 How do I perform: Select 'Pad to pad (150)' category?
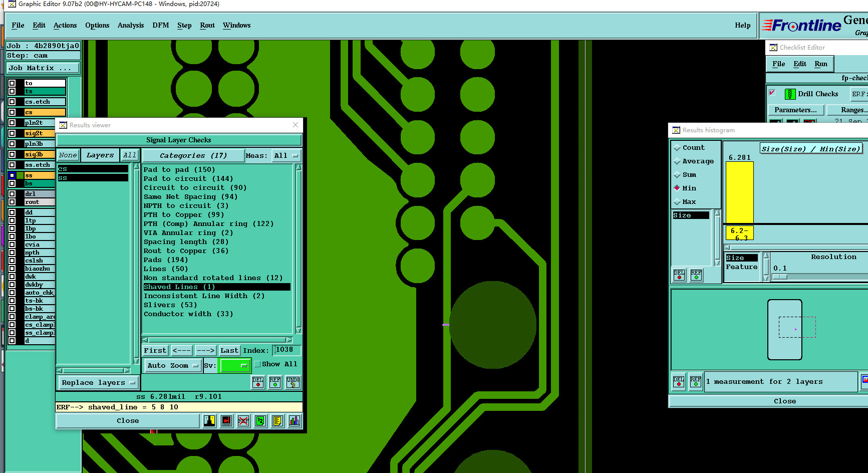pyautogui.click(x=179, y=170)
